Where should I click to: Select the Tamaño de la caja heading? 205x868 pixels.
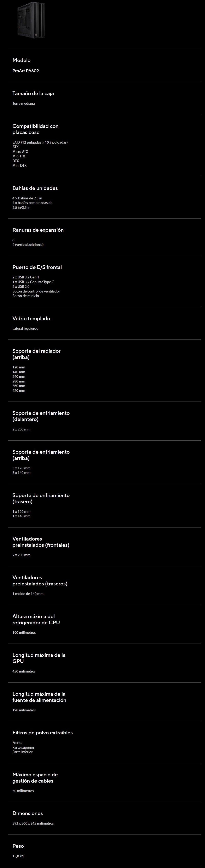33,93
